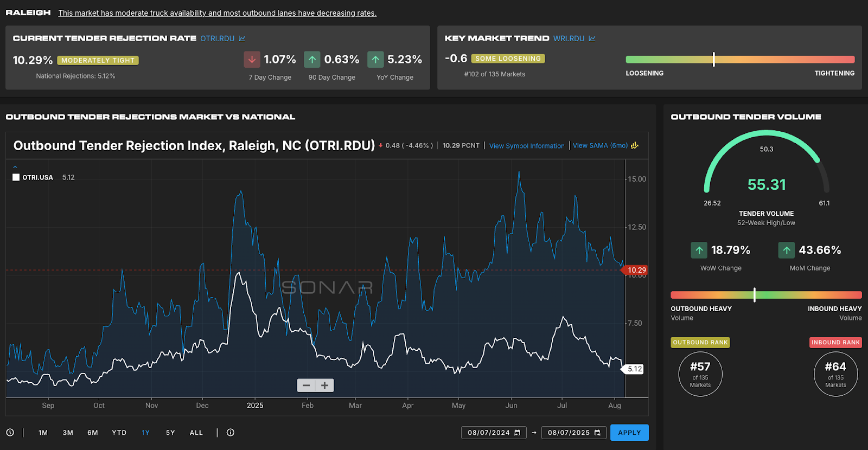The image size is (868, 450).
Task: Open the Raleigh market summary link
Action: (x=218, y=13)
